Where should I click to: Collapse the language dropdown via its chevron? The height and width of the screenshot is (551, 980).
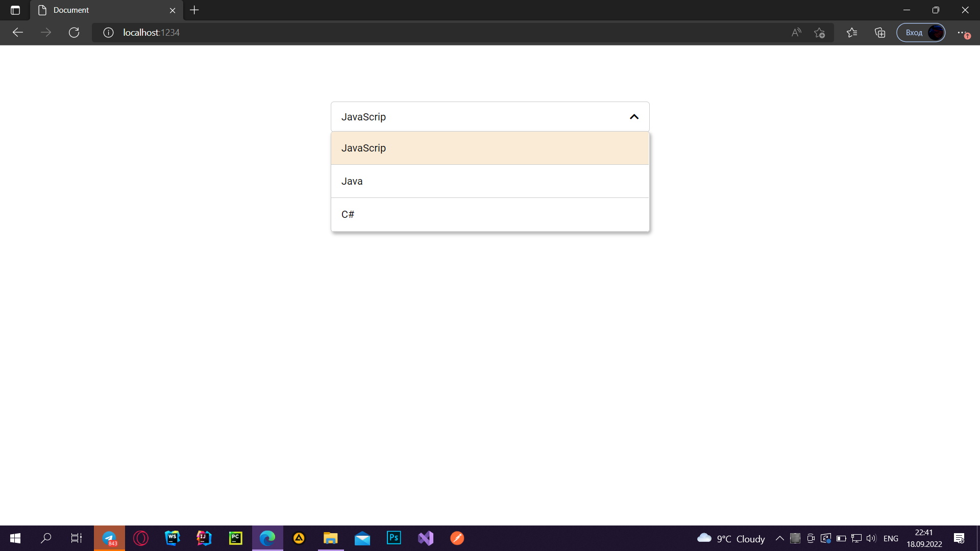pyautogui.click(x=634, y=117)
